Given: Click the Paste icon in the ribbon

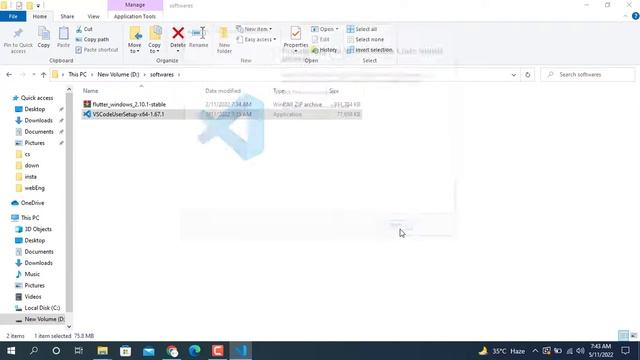Looking at the screenshot, I should pyautogui.click(x=63, y=34).
